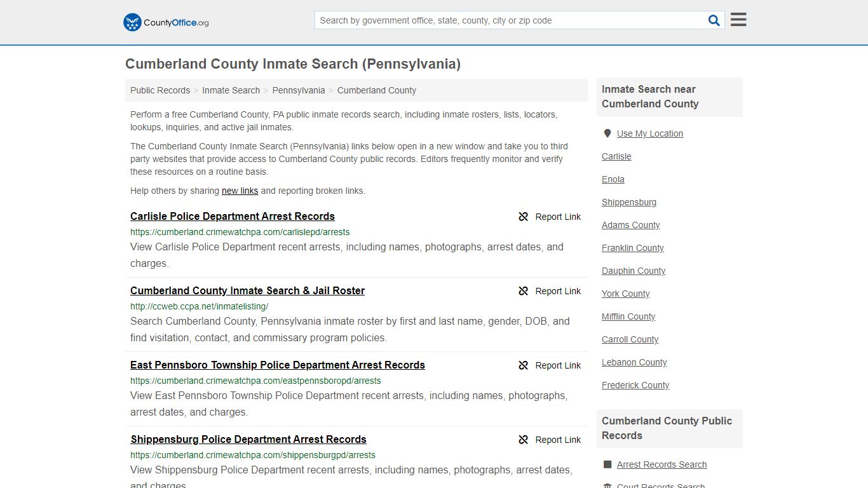Go to Mifflin County inmate search
The height and width of the screenshot is (488, 868).
click(628, 316)
